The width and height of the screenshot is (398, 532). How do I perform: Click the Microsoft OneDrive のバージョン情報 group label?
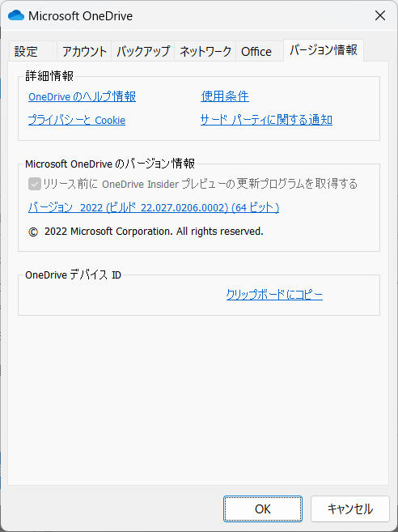click(110, 164)
